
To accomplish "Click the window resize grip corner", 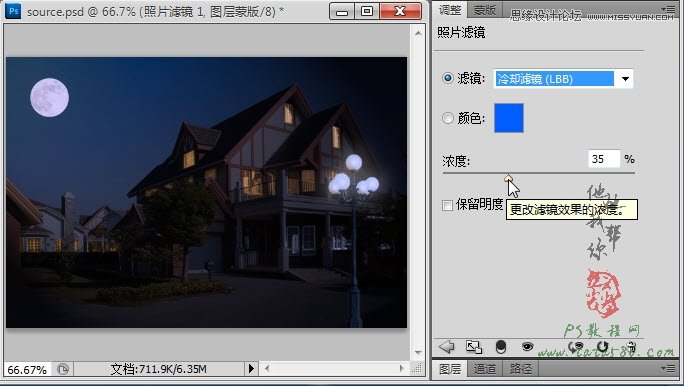I will 417,369.
